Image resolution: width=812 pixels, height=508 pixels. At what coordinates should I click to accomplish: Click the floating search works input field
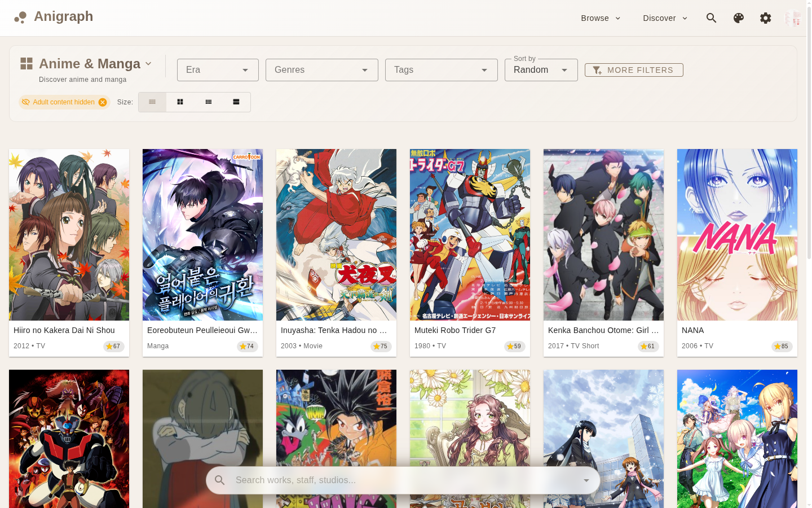(x=403, y=480)
